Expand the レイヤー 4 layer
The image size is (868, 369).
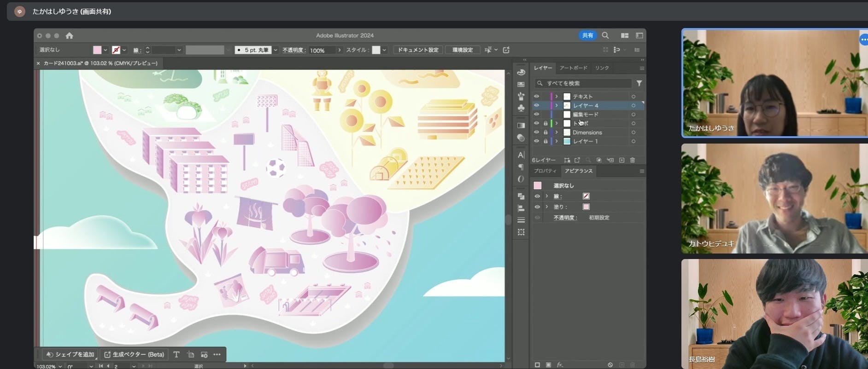[x=557, y=105]
